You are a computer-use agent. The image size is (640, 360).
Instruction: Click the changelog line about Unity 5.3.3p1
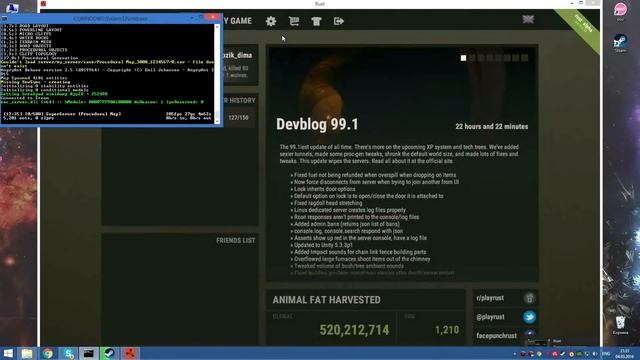[x=323, y=245]
